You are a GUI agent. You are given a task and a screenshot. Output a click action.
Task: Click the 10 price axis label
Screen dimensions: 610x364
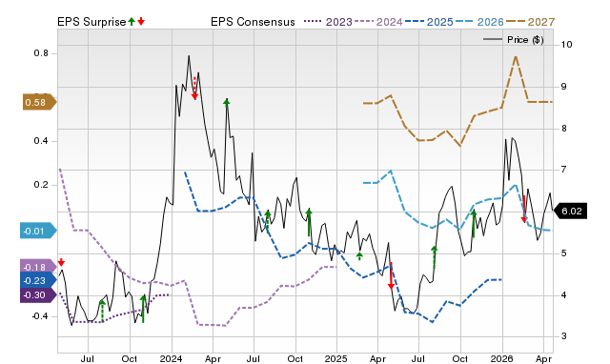[567, 45]
